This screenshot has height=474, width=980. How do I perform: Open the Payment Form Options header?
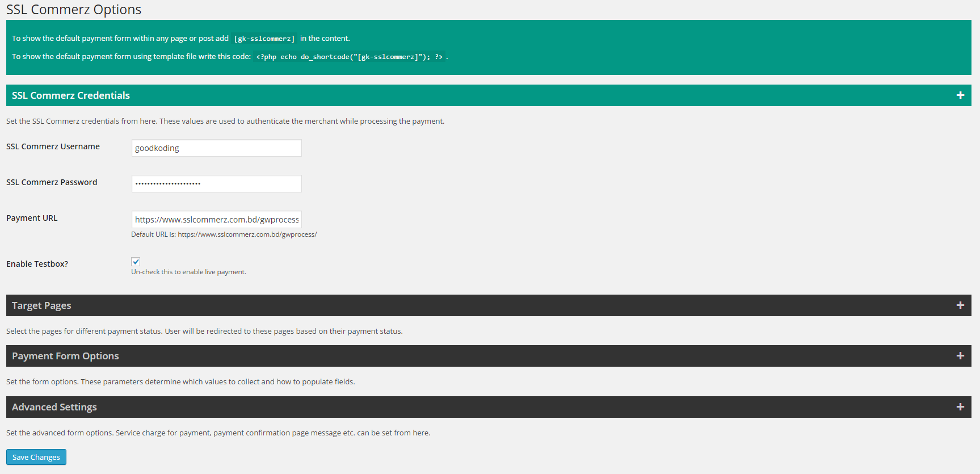click(489, 356)
